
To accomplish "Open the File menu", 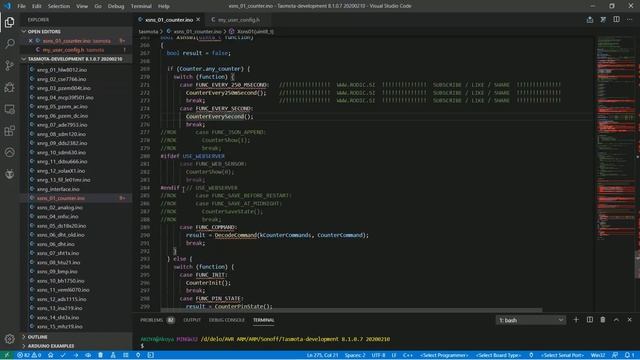I will pos(21,6).
